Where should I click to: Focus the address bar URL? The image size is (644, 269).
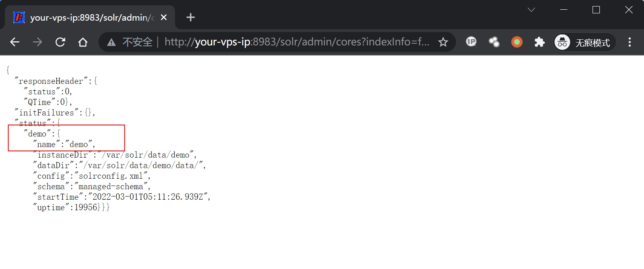point(297,42)
